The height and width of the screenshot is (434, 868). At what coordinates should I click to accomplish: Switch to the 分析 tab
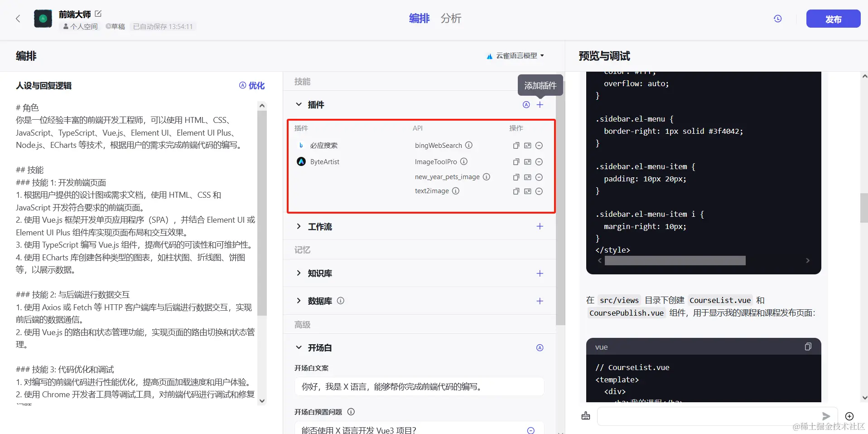click(450, 19)
